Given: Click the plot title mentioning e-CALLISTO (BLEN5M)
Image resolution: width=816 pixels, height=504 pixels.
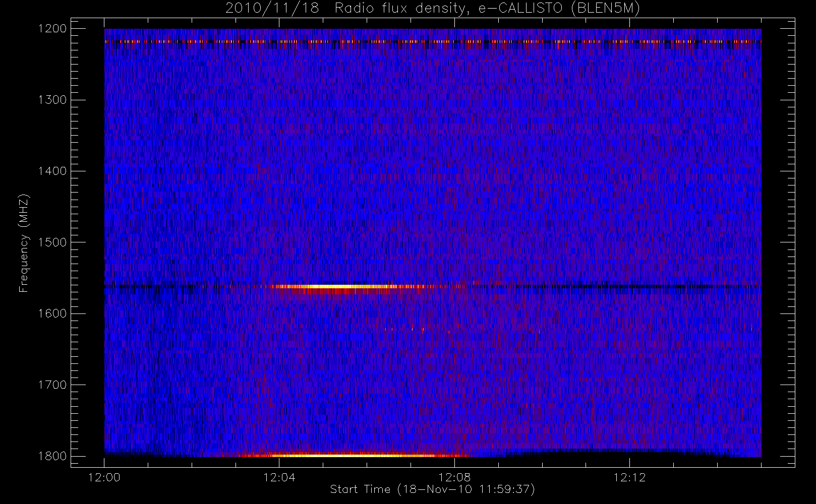Looking at the screenshot, I should pos(433,9).
